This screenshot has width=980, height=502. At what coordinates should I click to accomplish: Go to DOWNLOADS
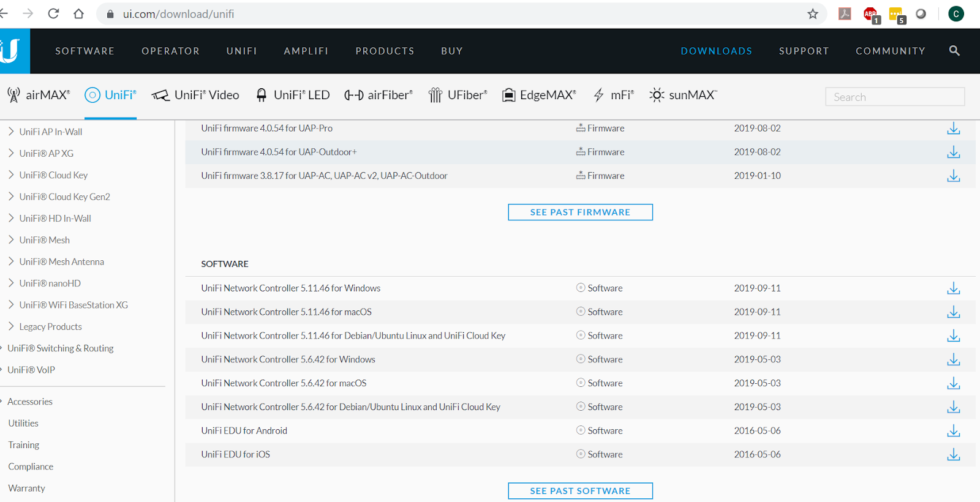tap(716, 51)
